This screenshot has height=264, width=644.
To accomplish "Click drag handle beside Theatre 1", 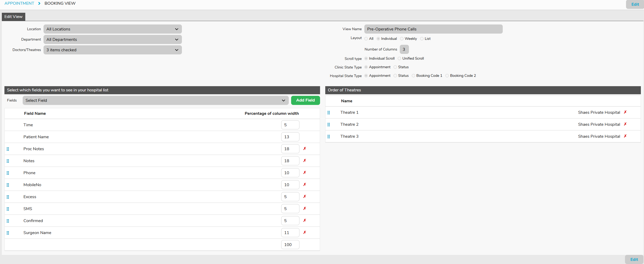I will click(x=329, y=112).
